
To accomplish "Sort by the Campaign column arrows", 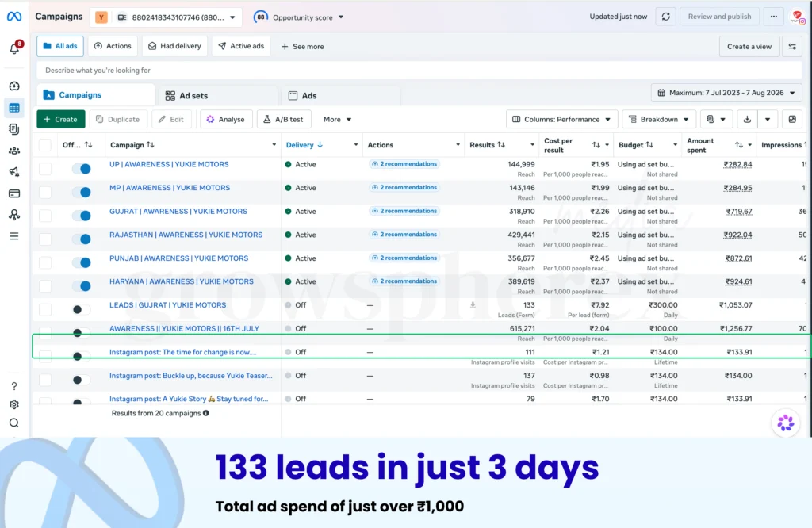I will (151, 145).
